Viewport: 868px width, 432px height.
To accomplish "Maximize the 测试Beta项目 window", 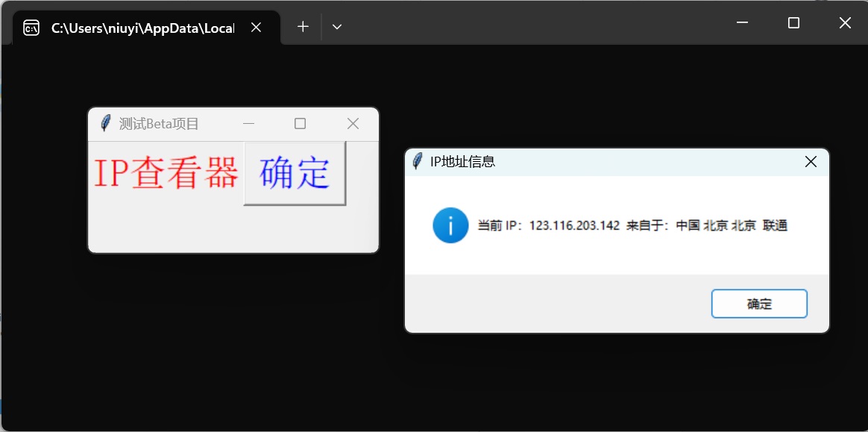I will [x=300, y=124].
